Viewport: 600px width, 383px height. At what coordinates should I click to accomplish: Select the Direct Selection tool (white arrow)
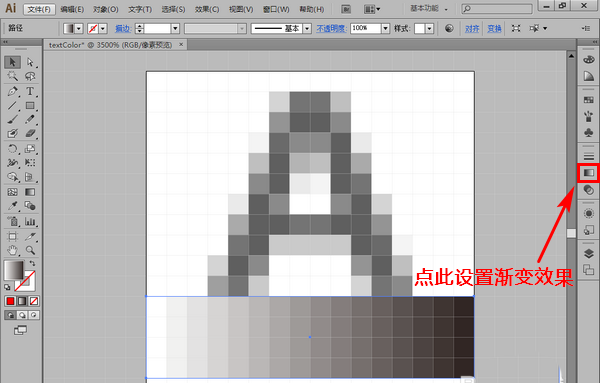[30, 62]
